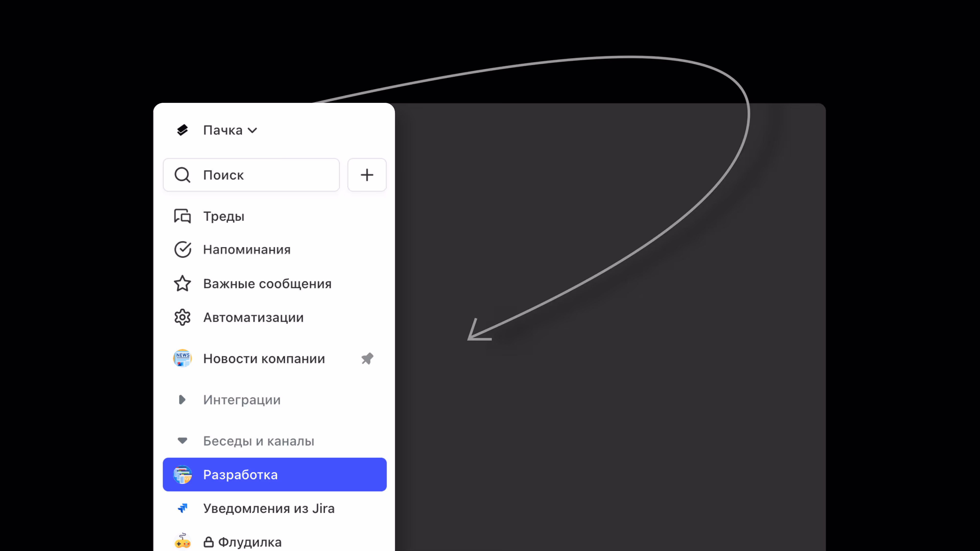The height and width of the screenshot is (551, 980).
Task: Toggle the pin on Новости компании
Action: click(x=367, y=358)
